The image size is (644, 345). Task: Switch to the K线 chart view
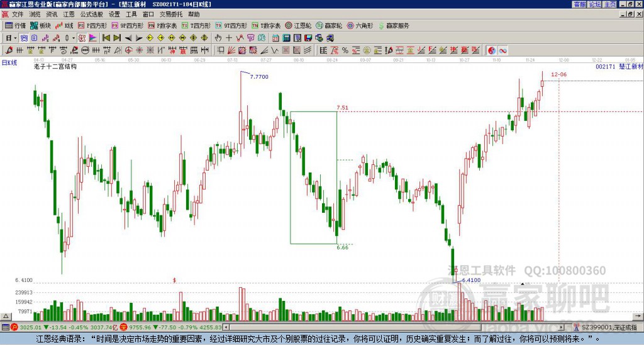65,26
